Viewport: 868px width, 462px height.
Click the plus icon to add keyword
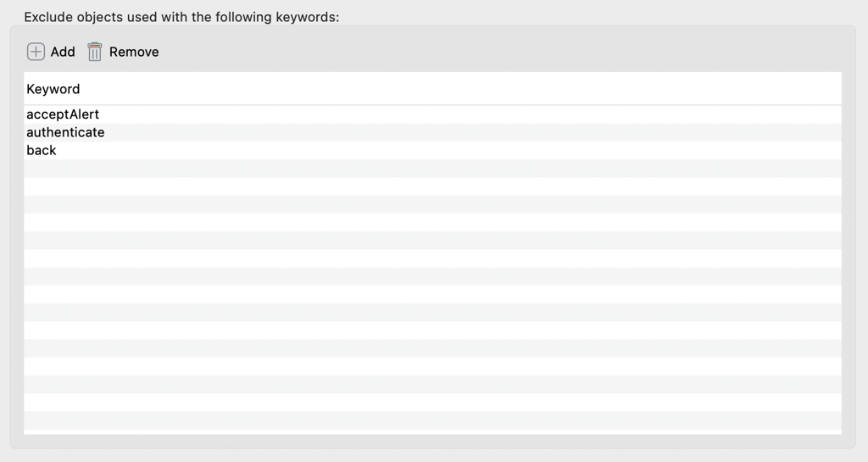pos(36,52)
